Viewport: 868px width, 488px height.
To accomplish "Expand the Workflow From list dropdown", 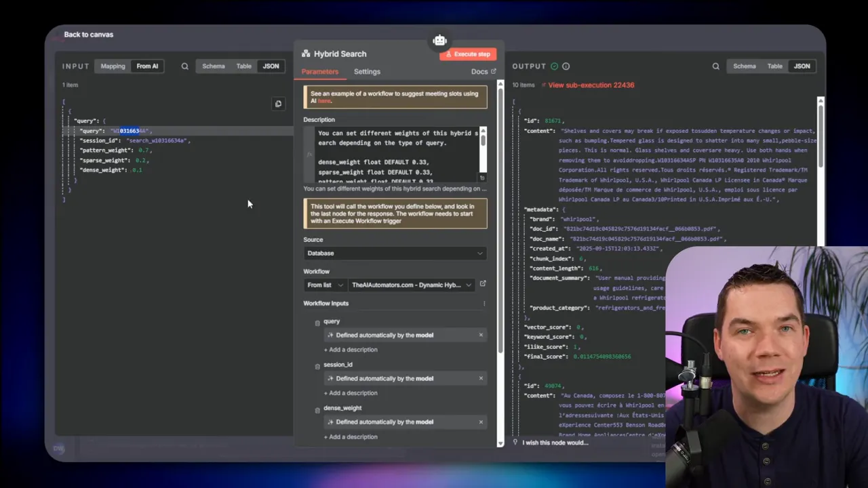I will [x=325, y=285].
